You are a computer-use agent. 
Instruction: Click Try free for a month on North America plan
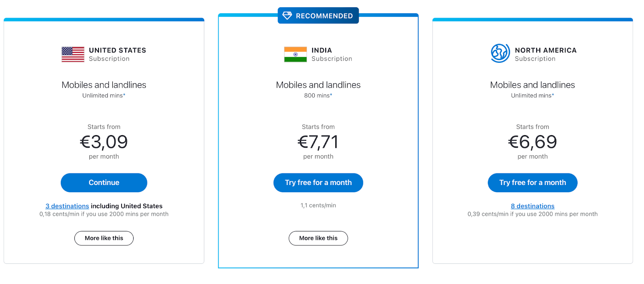tap(533, 183)
